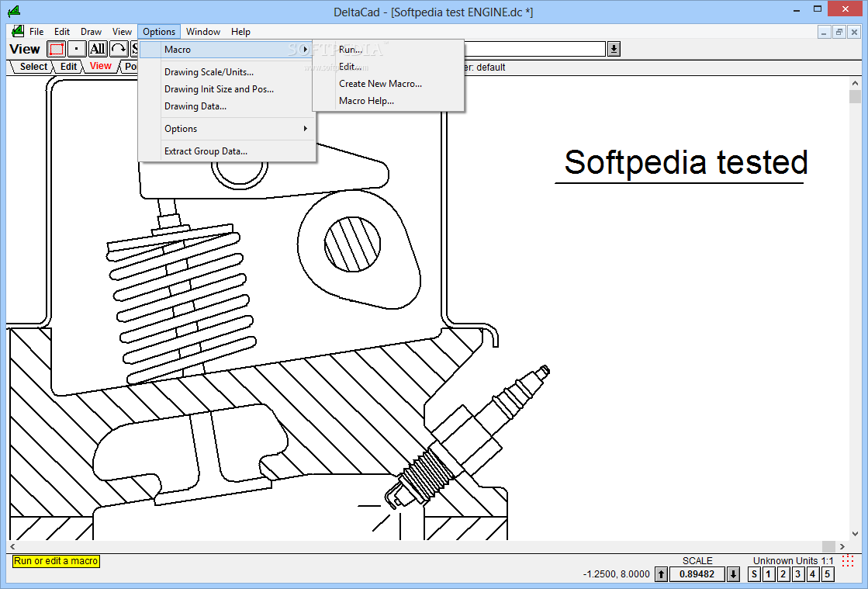Open the View menu in menu bar
The width and height of the screenshot is (868, 589).
122,32
